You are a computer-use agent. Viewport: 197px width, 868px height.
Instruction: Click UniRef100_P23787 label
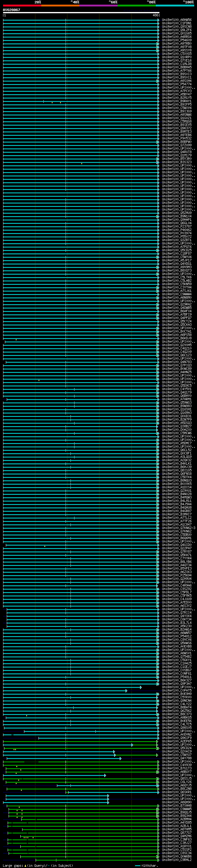(177, 226)
